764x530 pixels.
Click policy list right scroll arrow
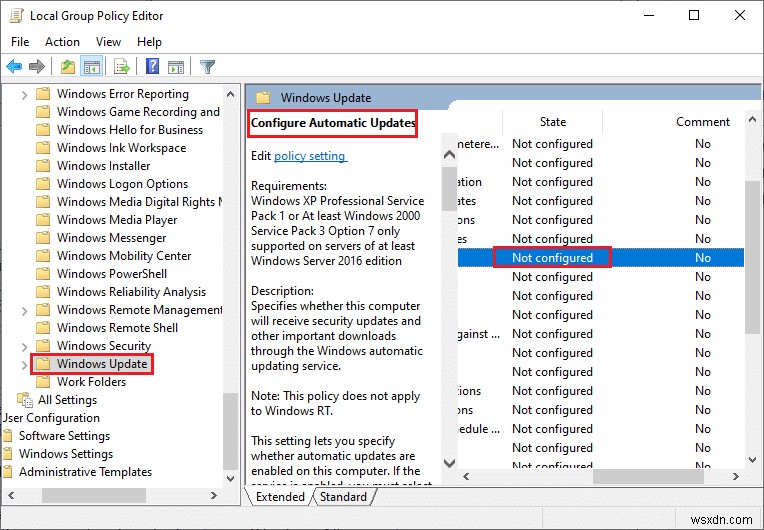pyautogui.click(x=736, y=476)
